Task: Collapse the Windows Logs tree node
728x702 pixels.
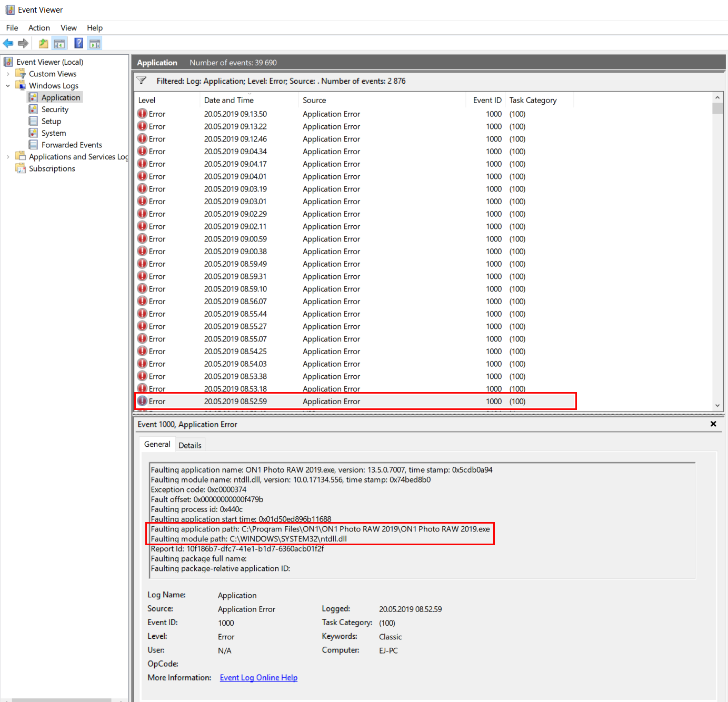Action: tap(8, 86)
